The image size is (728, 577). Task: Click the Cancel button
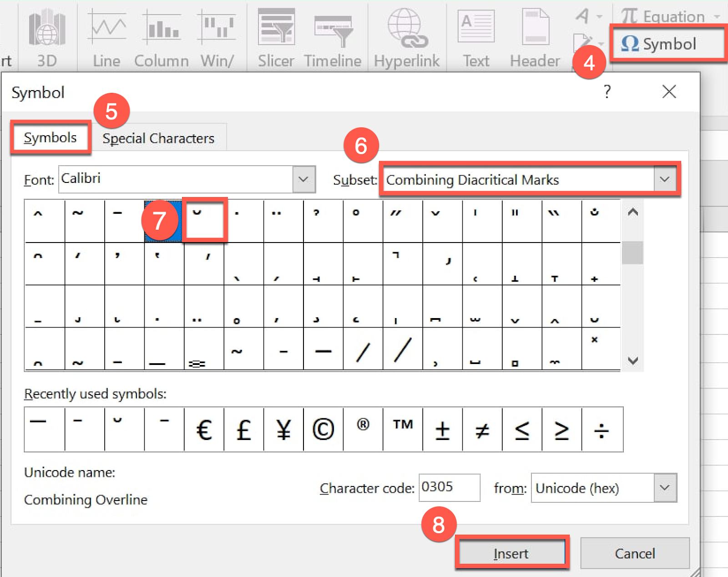(635, 553)
